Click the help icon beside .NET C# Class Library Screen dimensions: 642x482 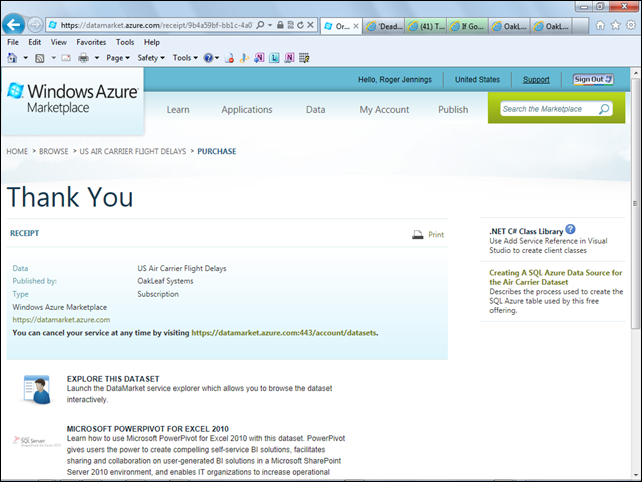point(570,229)
